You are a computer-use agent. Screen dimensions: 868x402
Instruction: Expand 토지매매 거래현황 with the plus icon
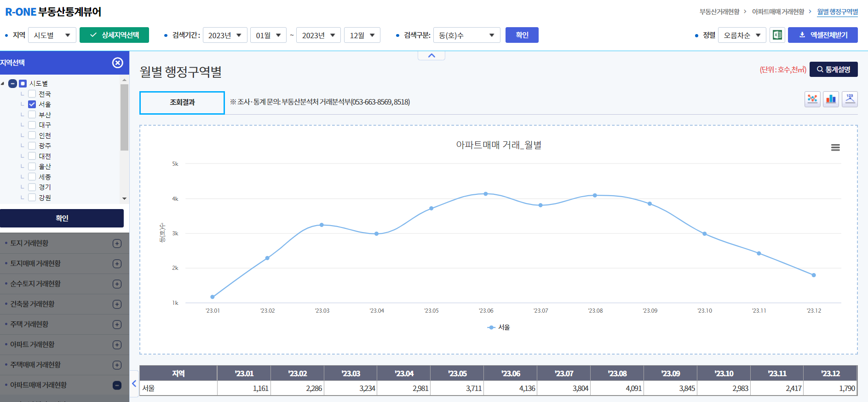point(117,264)
